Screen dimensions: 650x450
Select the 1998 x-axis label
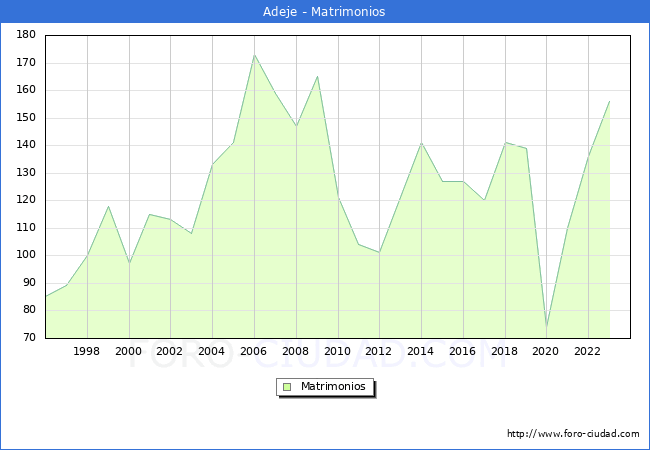[x=86, y=351]
